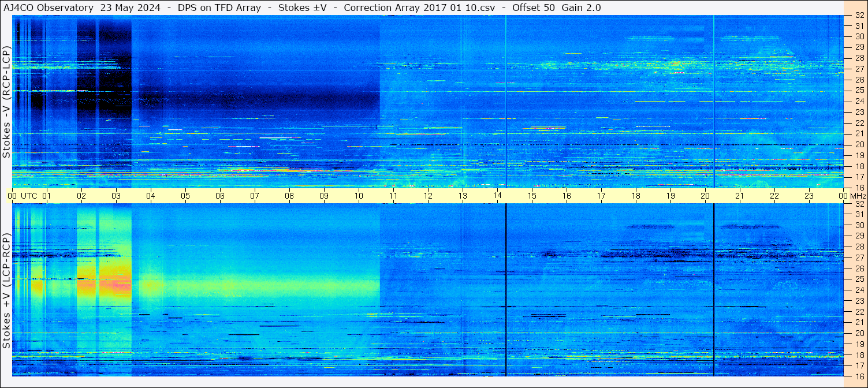Screen dimensions: 868x388
Task: Click the 28 MHz label of the Stokes -V panel
Action: click(x=859, y=58)
